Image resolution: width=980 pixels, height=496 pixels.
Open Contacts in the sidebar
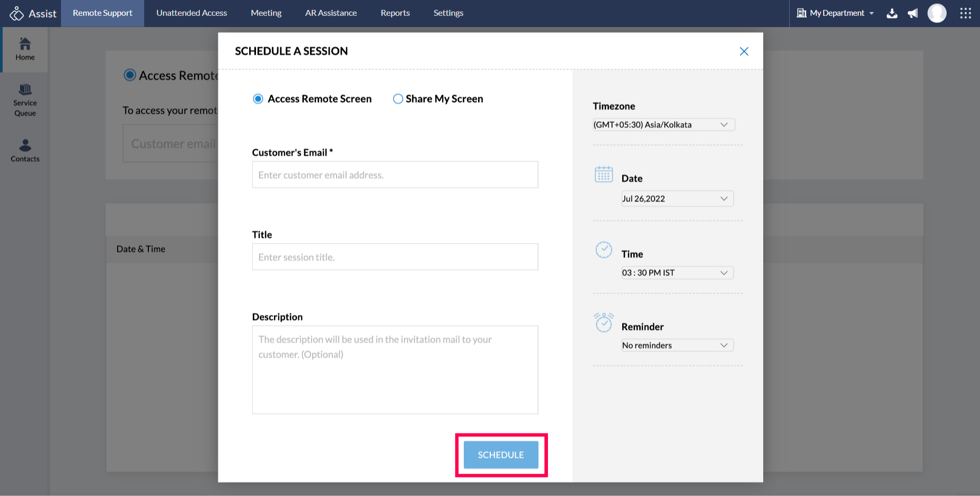(25, 151)
